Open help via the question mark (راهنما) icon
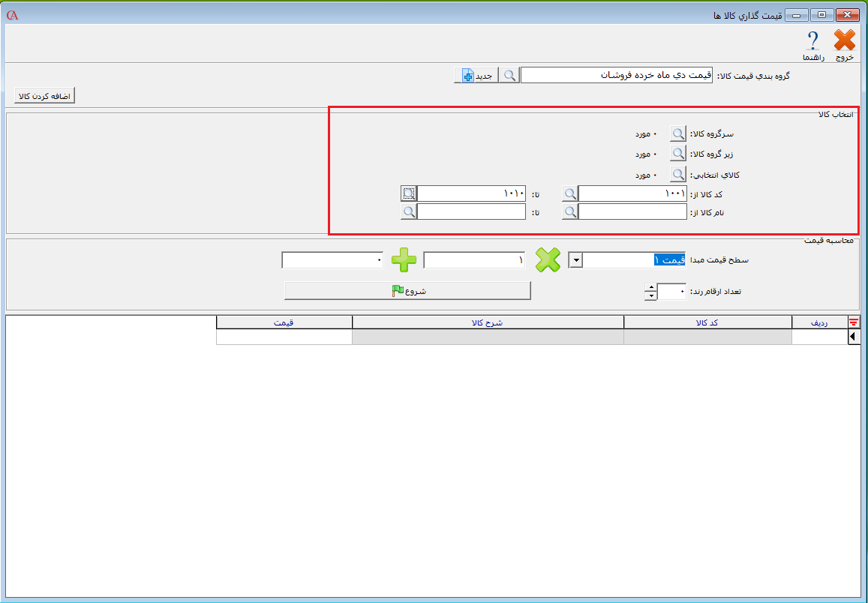Screen dimensions: 868x603 812,41
